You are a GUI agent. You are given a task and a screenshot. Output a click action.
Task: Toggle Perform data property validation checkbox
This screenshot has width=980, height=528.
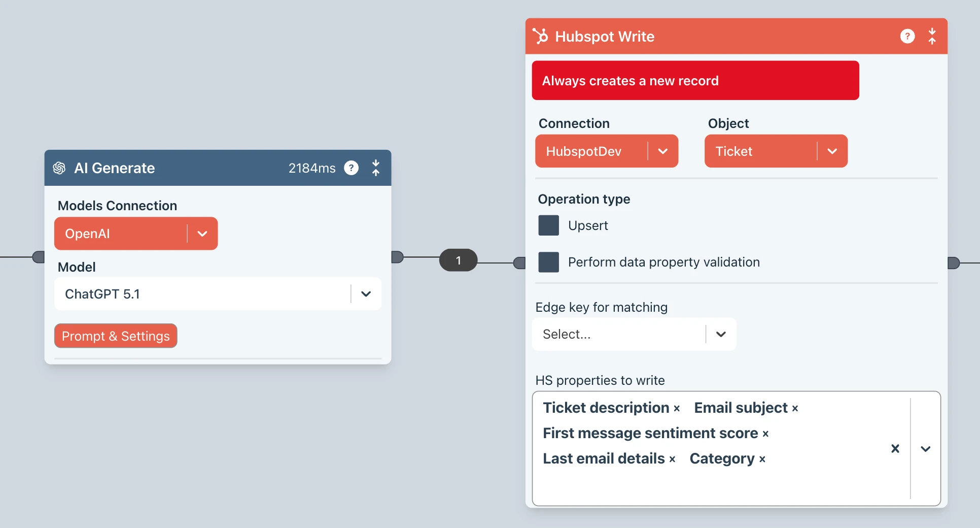point(548,262)
